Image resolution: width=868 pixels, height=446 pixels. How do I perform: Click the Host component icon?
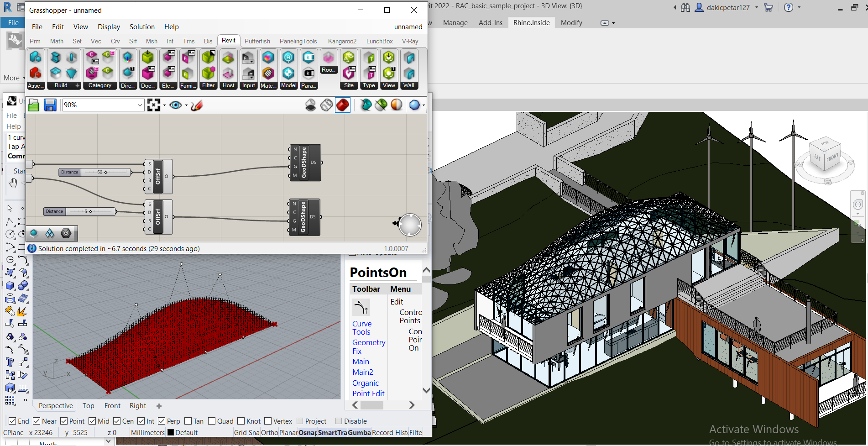(x=229, y=69)
